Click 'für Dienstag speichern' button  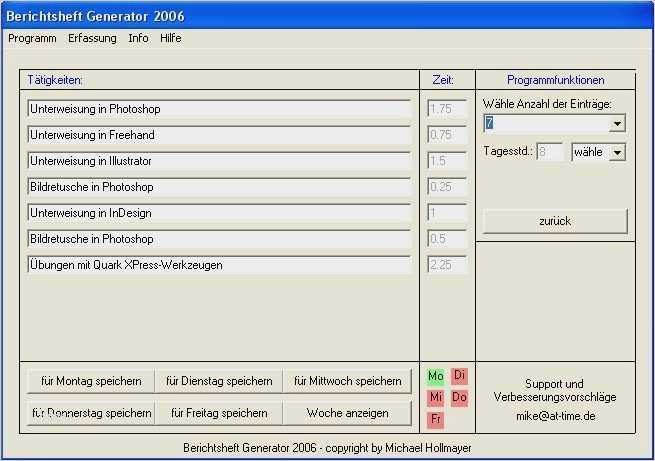coord(219,381)
